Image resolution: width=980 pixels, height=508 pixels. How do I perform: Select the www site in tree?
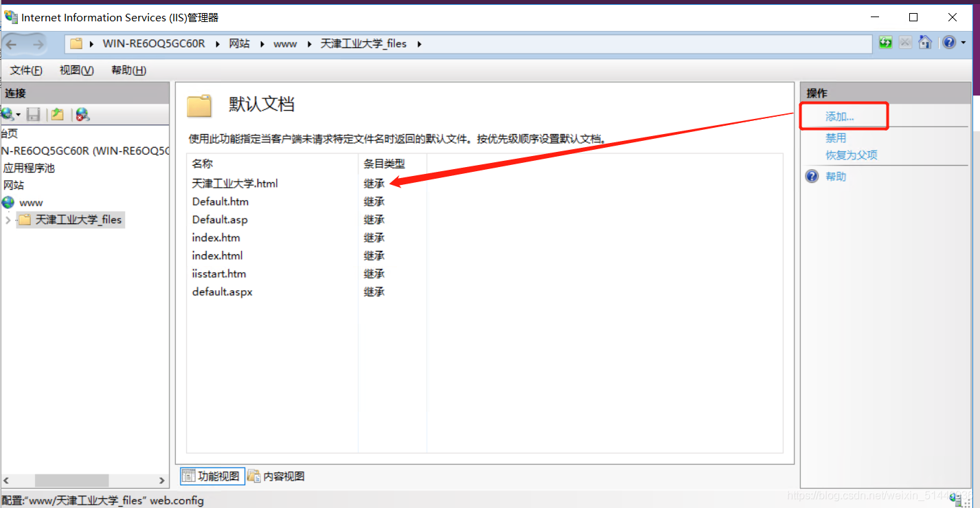tap(31, 203)
